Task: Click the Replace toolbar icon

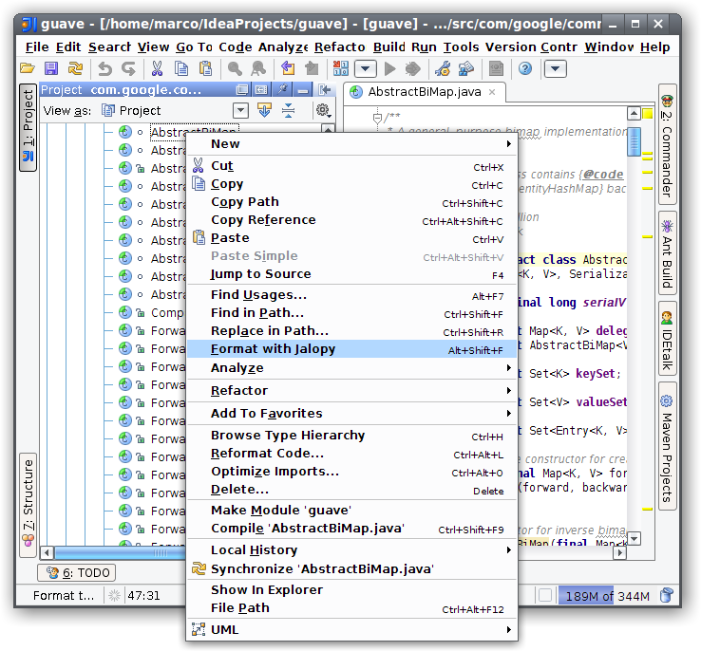Action: (x=258, y=68)
